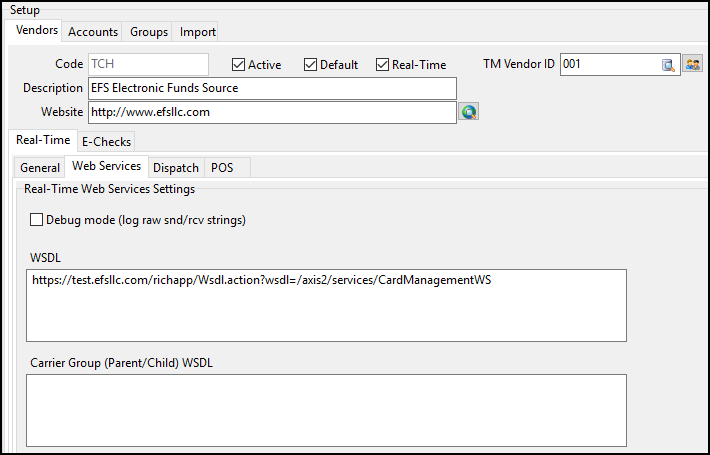Toggle the Real-Time checkbox
Screen dimensions: 710x455
pyautogui.click(x=382, y=65)
